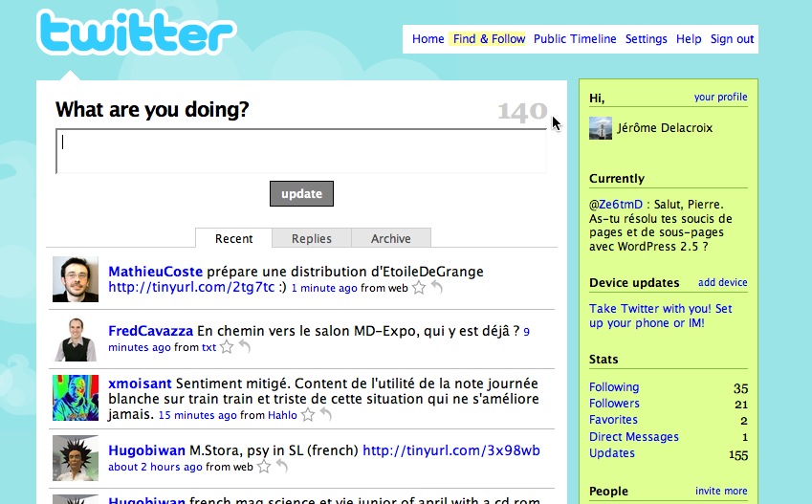Image resolution: width=812 pixels, height=504 pixels.
Task: Open Settings from top navigation
Action: [x=646, y=39]
